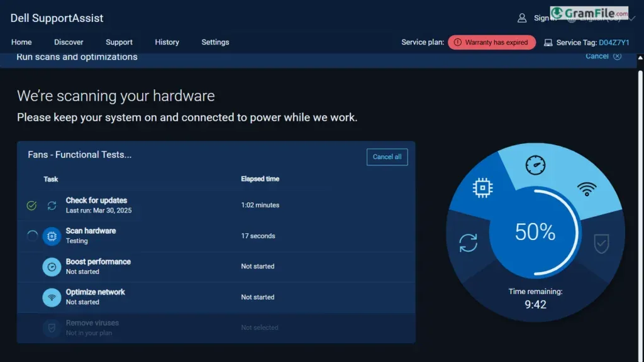Click the '1:02 minutes' elapsed time
Screen dimensions: 644x362
260,206
